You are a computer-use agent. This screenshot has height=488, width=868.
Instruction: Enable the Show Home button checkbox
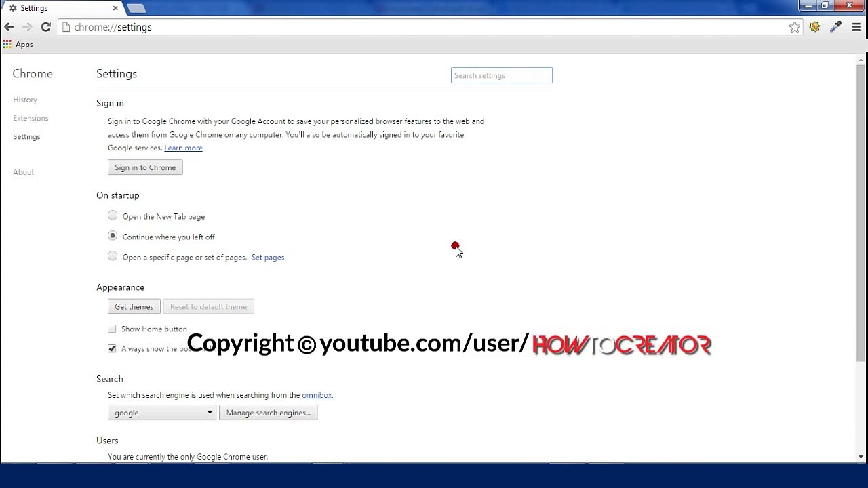click(112, 329)
